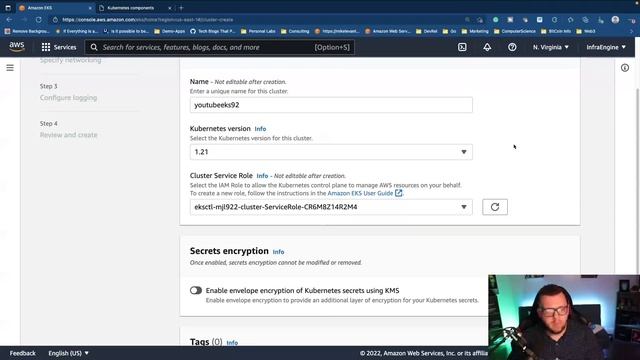Open the Remove Background bookmark
Viewport: 640px width, 360px height.
27,31
